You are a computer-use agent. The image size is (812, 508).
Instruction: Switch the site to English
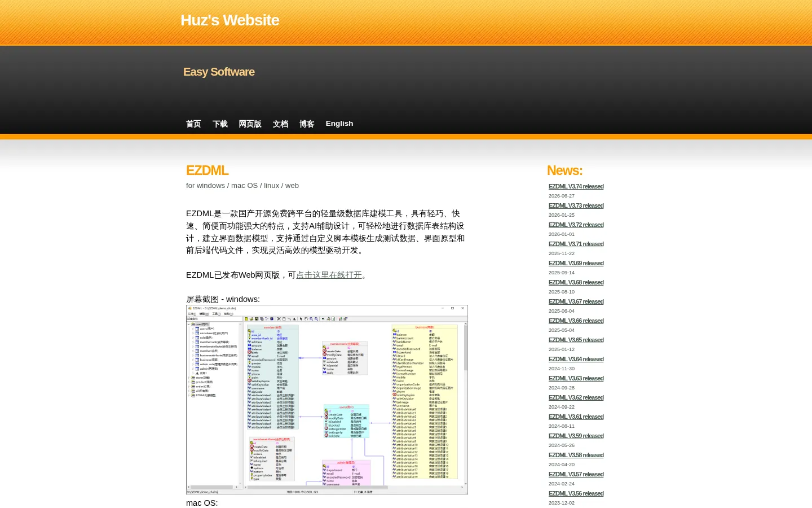pyautogui.click(x=339, y=124)
